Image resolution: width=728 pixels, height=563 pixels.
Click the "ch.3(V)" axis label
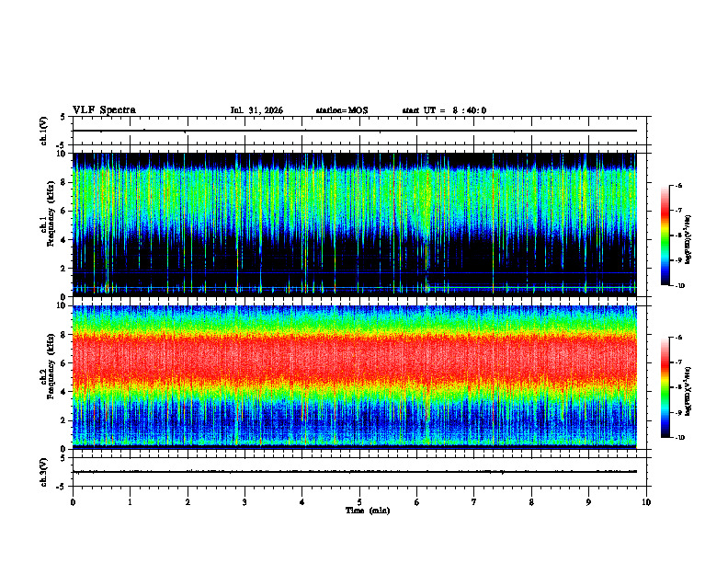pyautogui.click(x=43, y=473)
